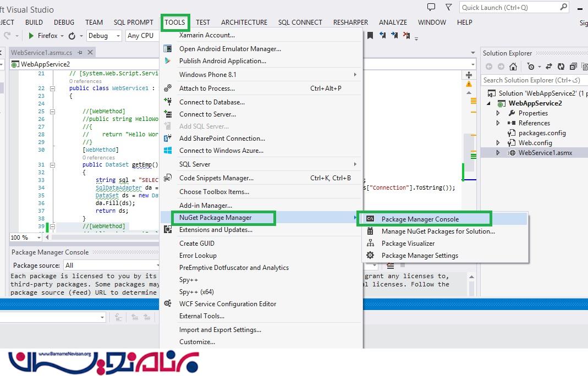Image resolution: width=588 pixels, height=376 pixels.
Task: Choose Manage NuGet Packages for Solution
Action: tap(438, 231)
